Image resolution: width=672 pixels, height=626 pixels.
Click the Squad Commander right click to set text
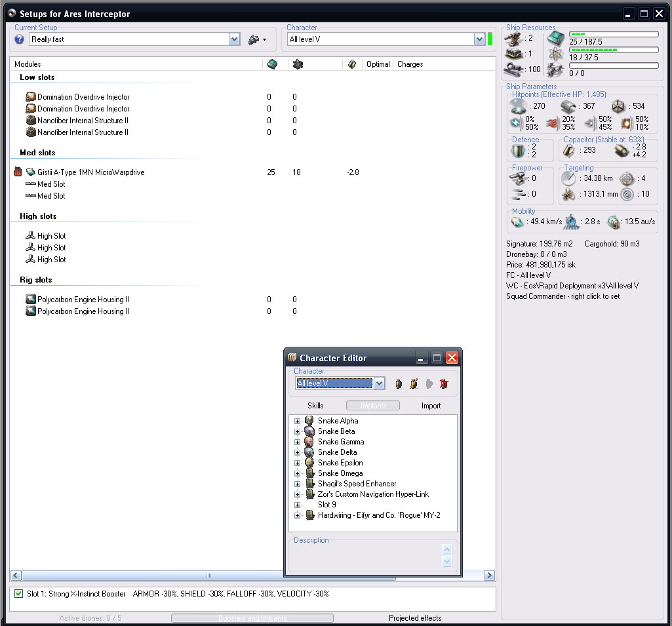(563, 296)
